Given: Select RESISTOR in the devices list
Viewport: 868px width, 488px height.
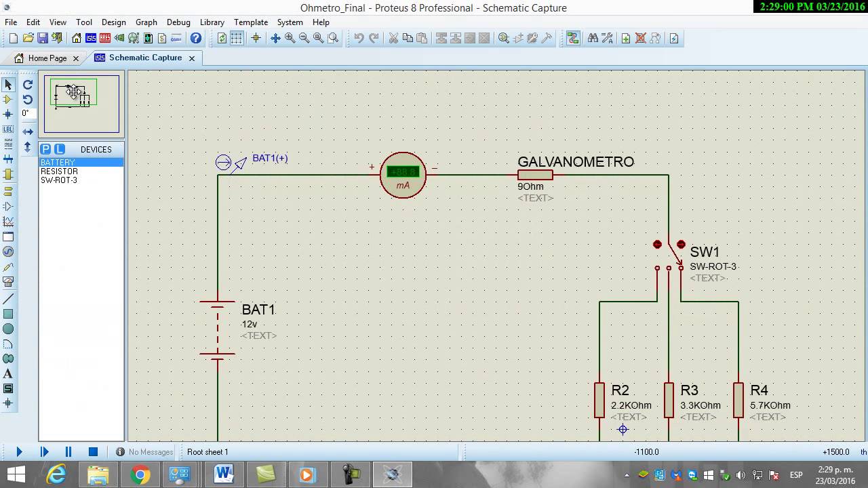Looking at the screenshot, I should coord(81,171).
